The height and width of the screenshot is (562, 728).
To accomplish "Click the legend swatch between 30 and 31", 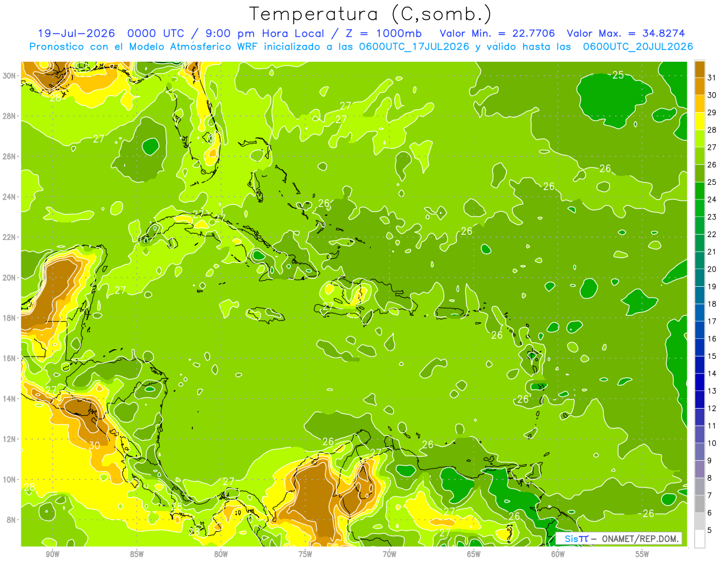I will [699, 86].
